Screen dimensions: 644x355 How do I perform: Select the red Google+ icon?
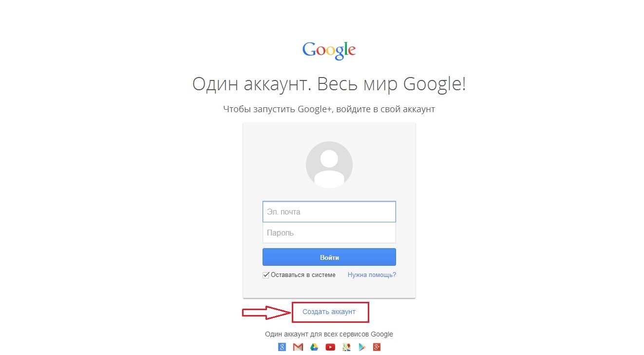[x=377, y=347]
